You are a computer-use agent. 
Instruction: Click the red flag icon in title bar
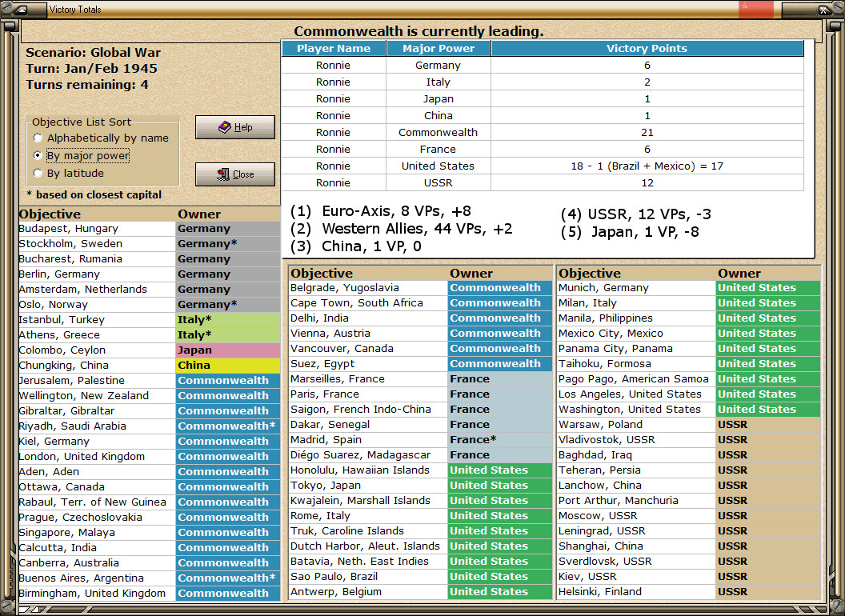click(x=755, y=9)
